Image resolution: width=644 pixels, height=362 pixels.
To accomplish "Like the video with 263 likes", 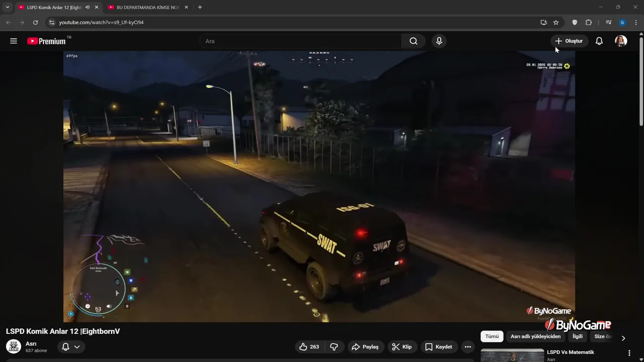I will 309,347.
